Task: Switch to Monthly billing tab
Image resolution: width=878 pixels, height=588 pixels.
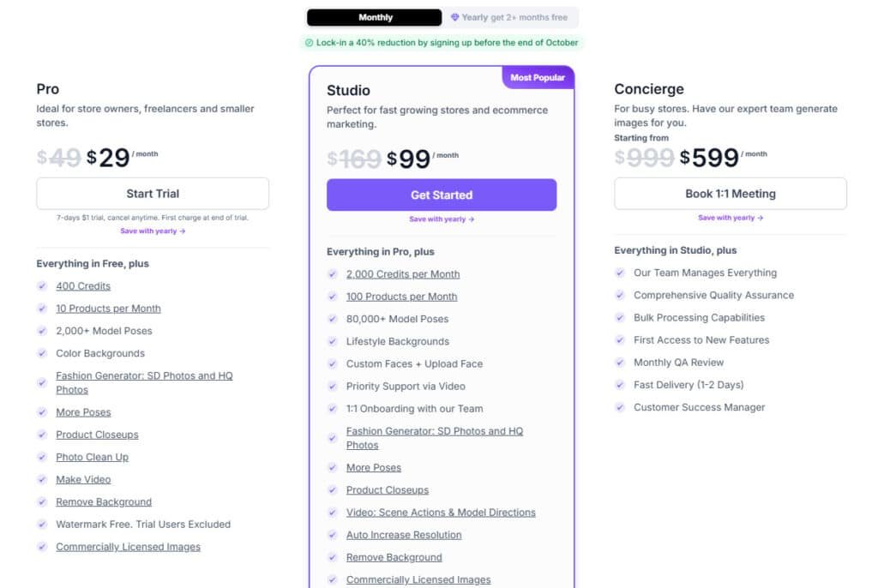Action: coord(375,17)
